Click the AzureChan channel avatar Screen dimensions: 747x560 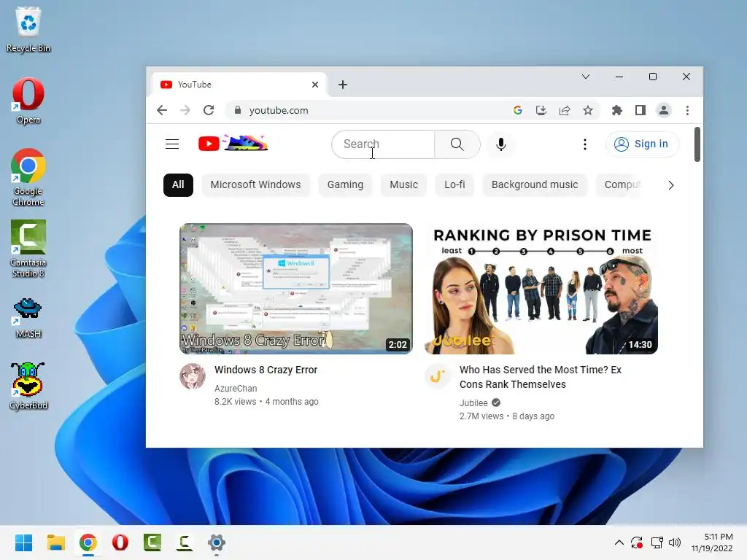click(193, 376)
